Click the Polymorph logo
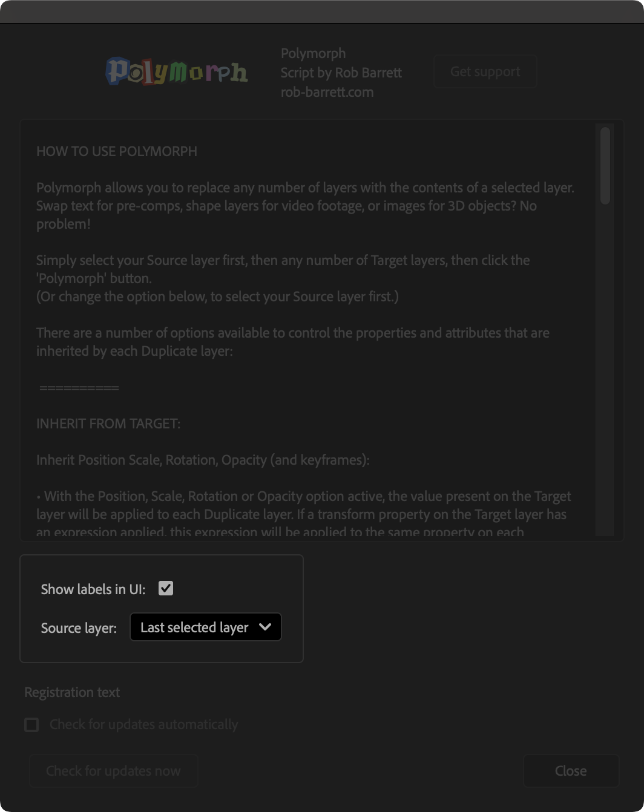 point(177,71)
